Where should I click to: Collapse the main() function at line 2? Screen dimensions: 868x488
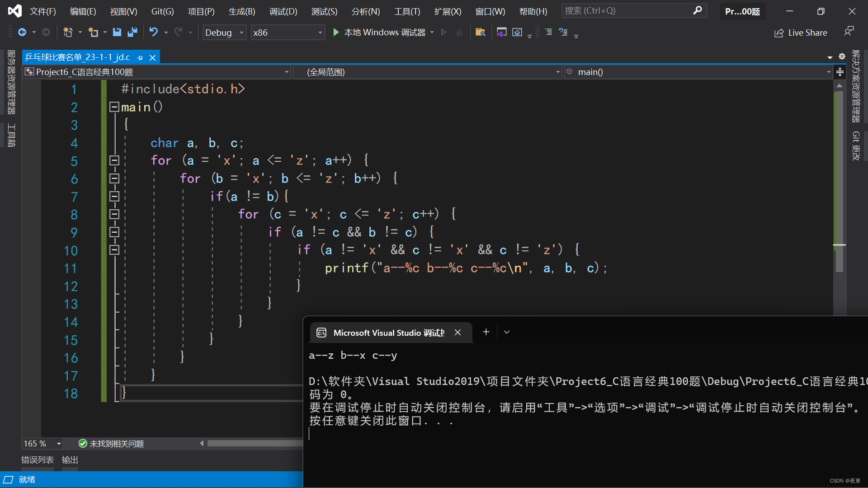coord(114,107)
